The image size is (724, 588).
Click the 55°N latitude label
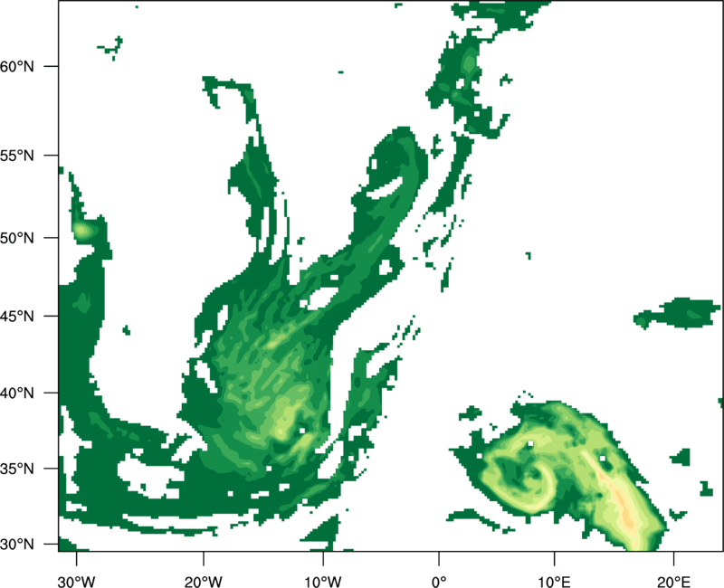pos(17,156)
